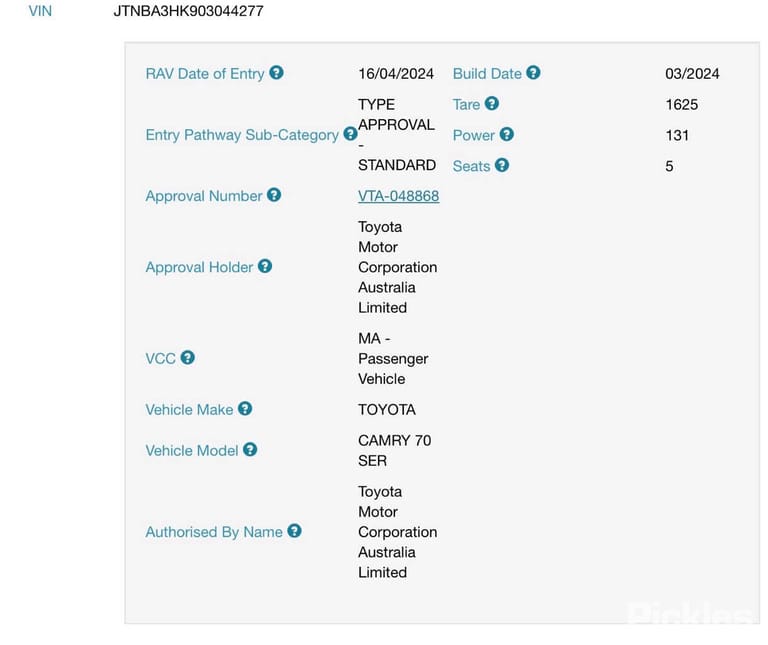Screen dimensions: 768x645
Task: Click help icon beside Vehicle Make
Action: (245, 408)
